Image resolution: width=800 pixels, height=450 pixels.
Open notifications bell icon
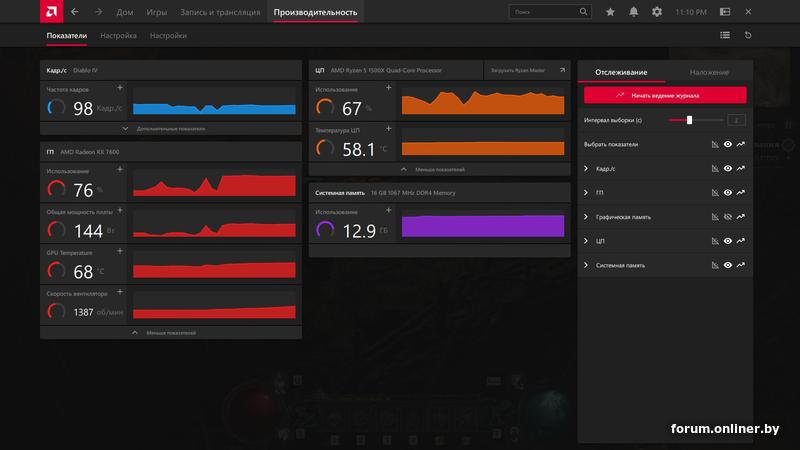(x=633, y=12)
